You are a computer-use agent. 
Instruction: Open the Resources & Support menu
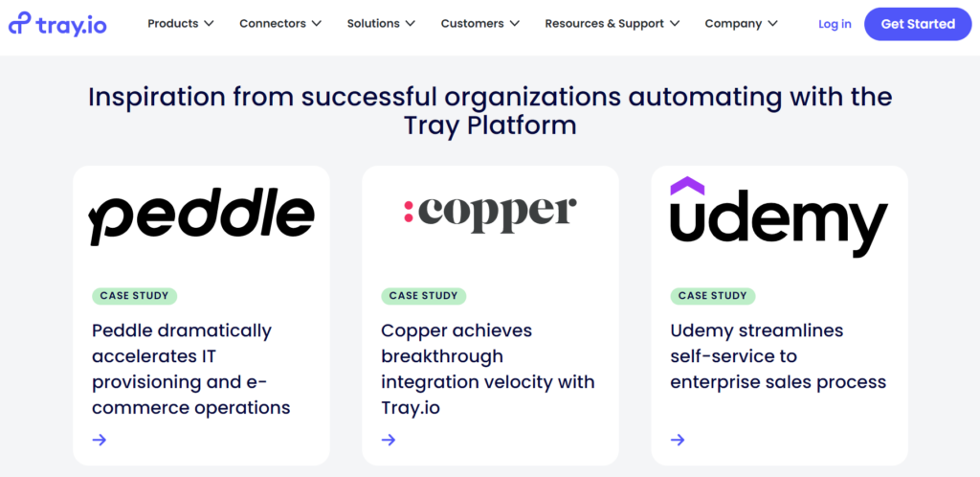pyautogui.click(x=612, y=24)
